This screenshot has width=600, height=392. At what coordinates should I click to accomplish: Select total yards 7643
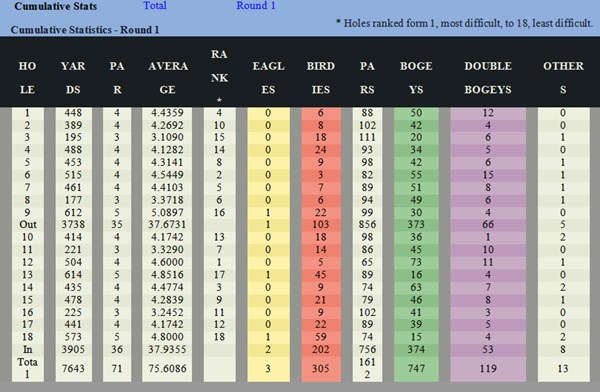[73, 369]
